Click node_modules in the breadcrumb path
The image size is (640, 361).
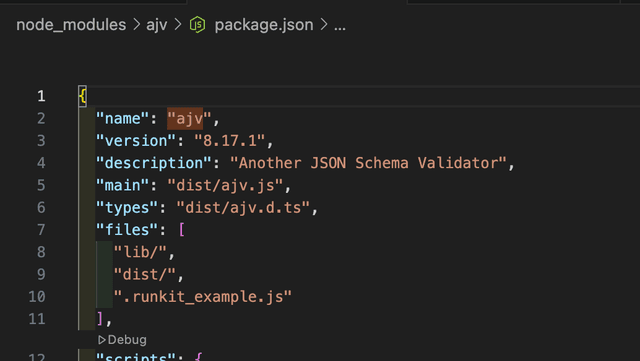click(71, 25)
